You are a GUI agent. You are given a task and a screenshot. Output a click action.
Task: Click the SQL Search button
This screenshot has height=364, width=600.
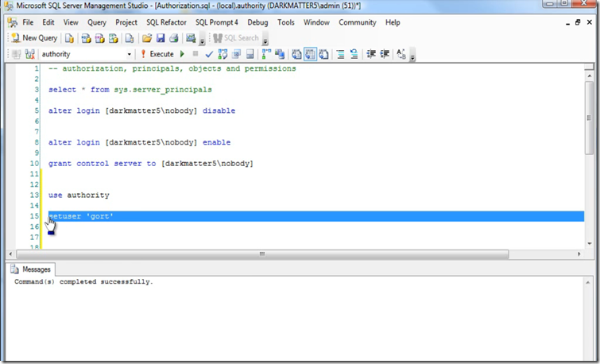click(x=236, y=38)
